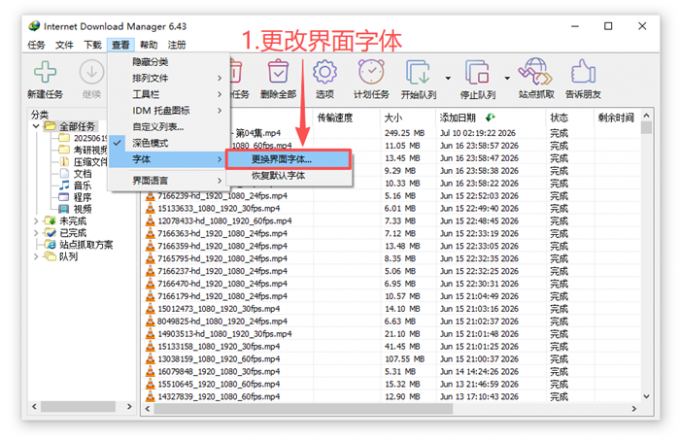Click the 删除全部 trash icon
680x440 pixels.
point(278,72)
